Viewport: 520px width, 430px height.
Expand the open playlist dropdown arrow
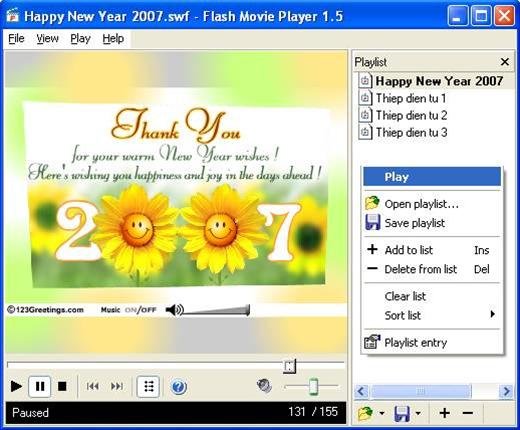pyautogui.click(x=382, y=413)
